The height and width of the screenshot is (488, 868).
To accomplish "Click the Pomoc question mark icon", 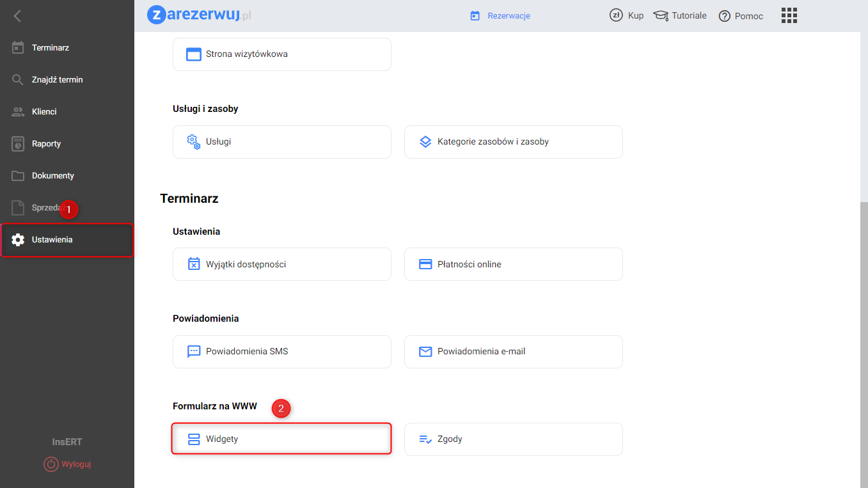I will click(724, 16).
